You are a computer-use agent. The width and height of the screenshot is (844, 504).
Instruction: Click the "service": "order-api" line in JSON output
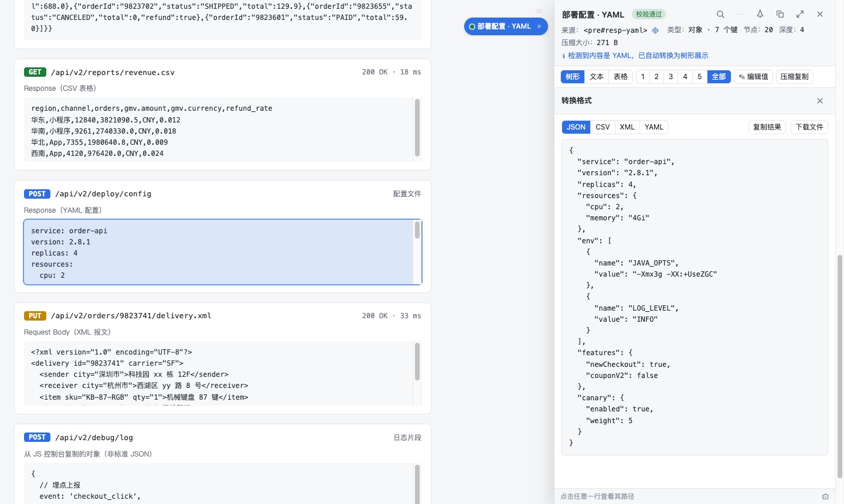tap(626, 162)
